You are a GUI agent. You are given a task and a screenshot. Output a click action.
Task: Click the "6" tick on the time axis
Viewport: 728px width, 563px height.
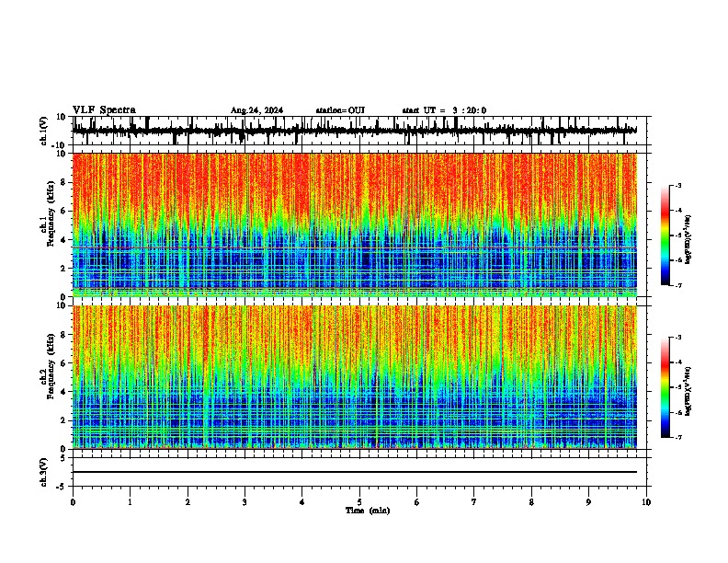[417, 502]
